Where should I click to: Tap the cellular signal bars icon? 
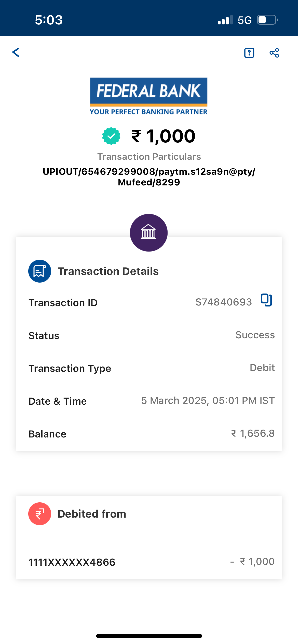225,20
